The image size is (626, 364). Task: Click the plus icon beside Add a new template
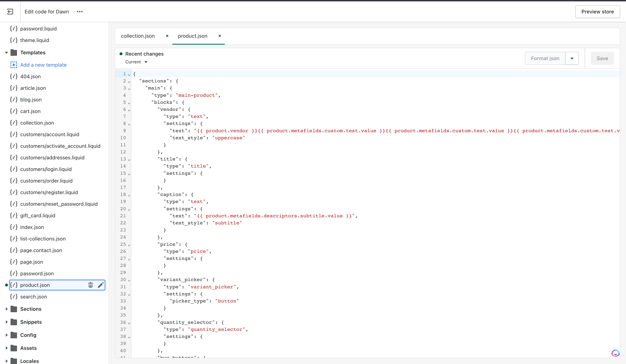click(14, 65)
